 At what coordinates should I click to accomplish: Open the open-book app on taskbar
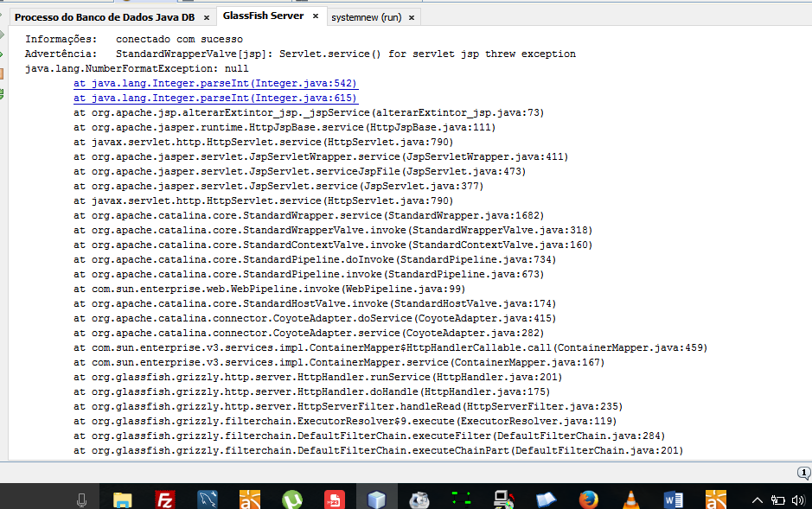click(546, 500)
